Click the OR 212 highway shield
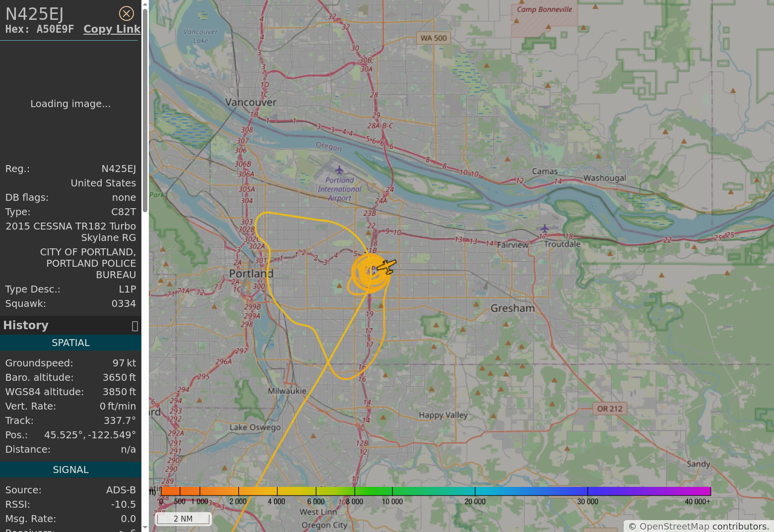This screenshot has width=774, height=532. [x=609, y=409]
